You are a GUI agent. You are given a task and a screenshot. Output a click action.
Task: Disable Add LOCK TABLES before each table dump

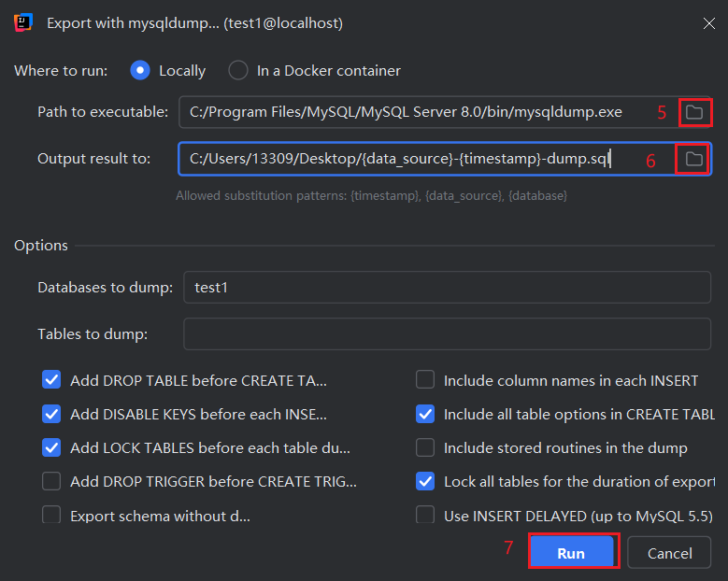(x=51, y=447)
